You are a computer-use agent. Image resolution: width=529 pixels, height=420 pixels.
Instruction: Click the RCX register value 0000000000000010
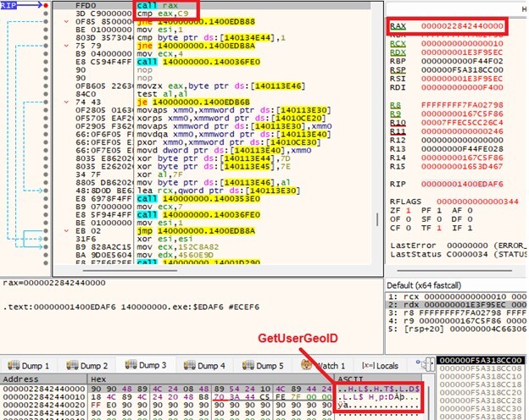click(x=462, y=43)
